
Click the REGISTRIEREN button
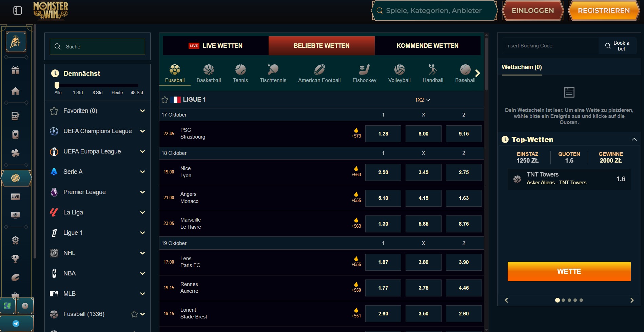(604, 11)
